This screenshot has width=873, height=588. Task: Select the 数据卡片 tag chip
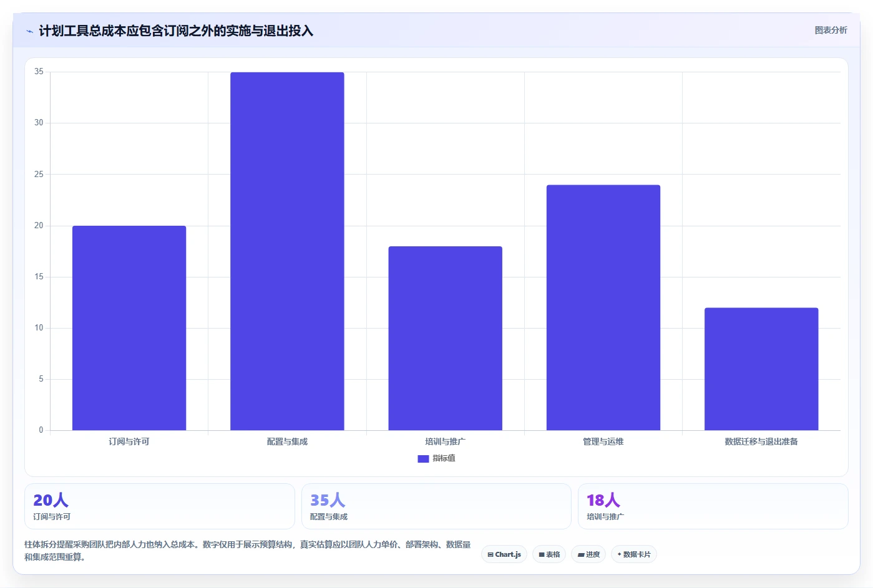pyautogui.click(x=634, y=554)
